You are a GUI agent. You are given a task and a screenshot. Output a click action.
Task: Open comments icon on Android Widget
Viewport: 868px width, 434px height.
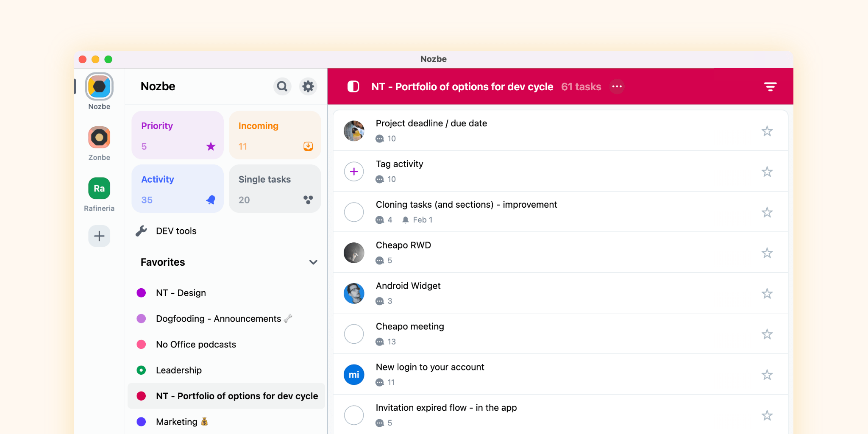tap(380, 301)
